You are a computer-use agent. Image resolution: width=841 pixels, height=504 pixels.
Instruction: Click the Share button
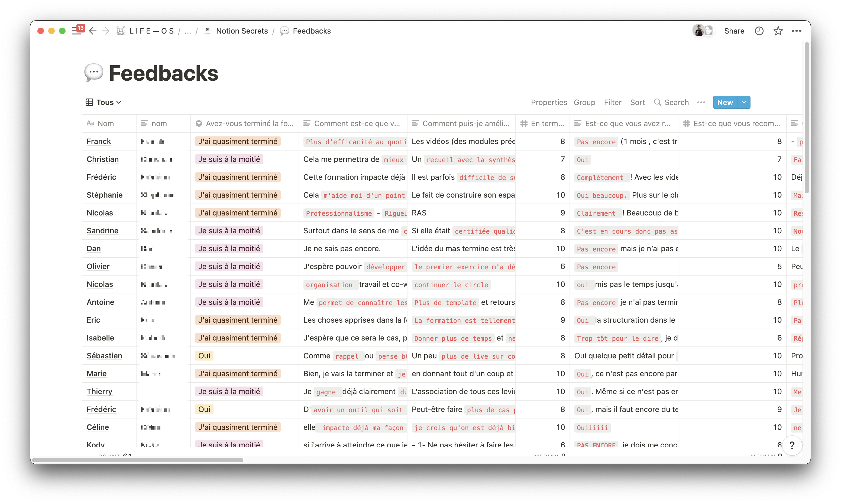(x=734, y=31)
